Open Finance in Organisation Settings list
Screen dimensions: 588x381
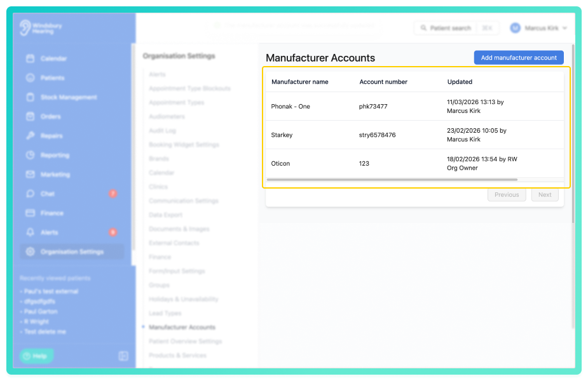[160, 257]
